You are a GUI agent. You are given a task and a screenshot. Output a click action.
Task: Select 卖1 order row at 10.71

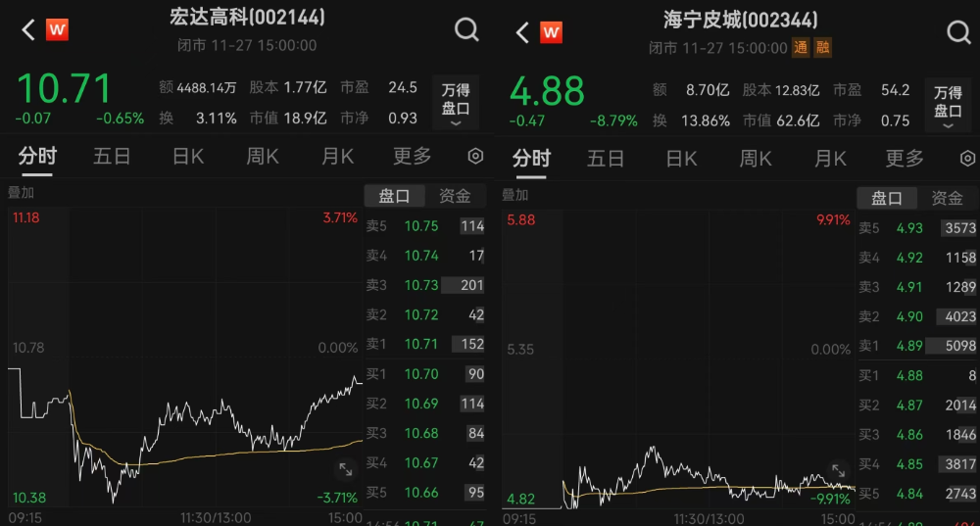click(x=425, y=344)
